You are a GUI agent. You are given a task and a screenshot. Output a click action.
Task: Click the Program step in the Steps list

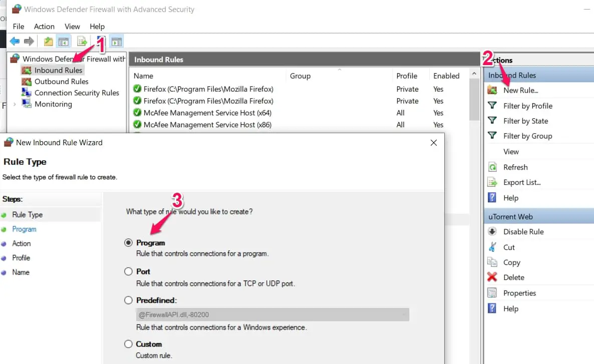[24, 229]
